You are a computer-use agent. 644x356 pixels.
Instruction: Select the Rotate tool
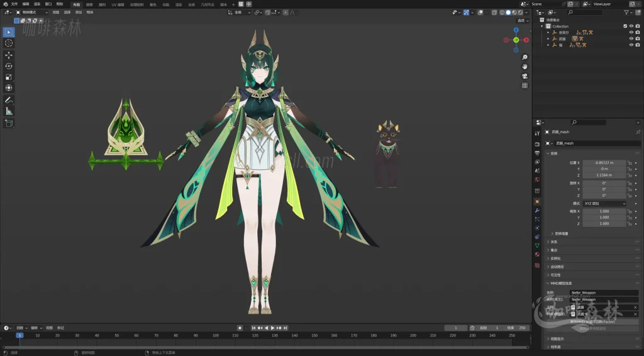[x=9, y=65]
